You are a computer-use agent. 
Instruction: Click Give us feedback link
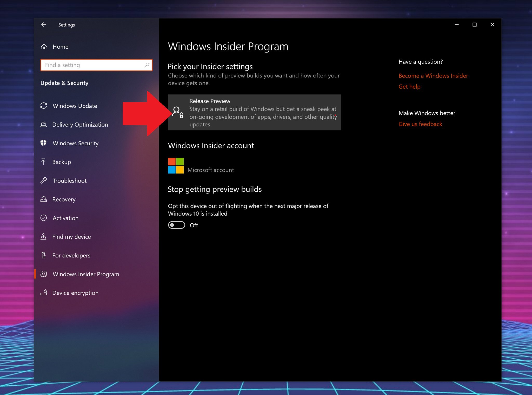(x=420, y=124)
